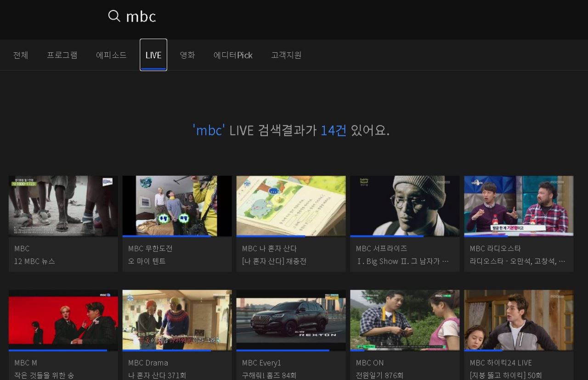Click 구해줘! 홈즈 84회 title
Viewport: 588px width, 380px height.
pyautogui.click(x=269, y=375)
